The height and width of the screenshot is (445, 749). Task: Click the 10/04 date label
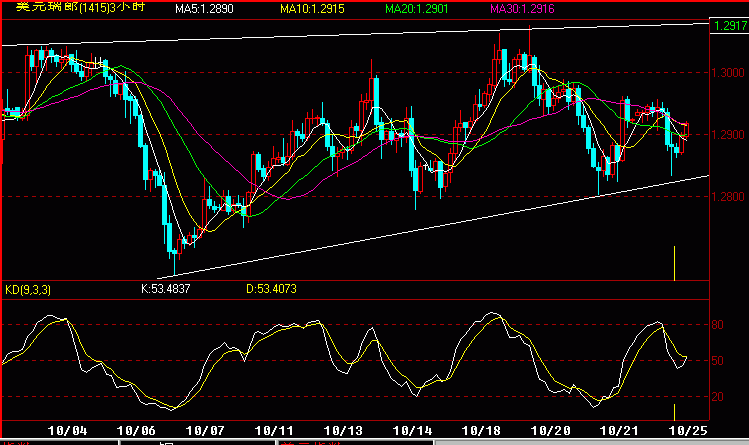(x=67, y=431)
